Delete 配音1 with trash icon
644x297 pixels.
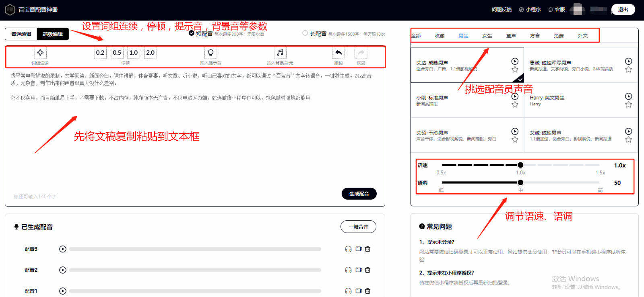pos(367,291)
